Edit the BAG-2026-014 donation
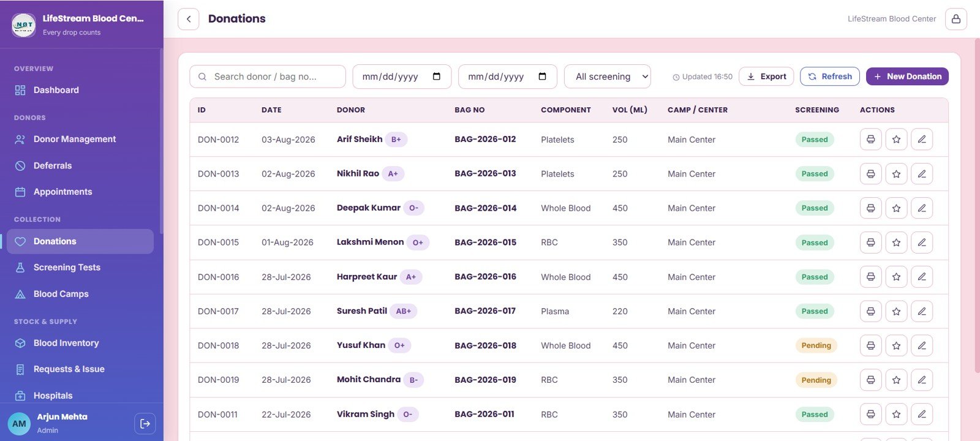 [922, 208]
